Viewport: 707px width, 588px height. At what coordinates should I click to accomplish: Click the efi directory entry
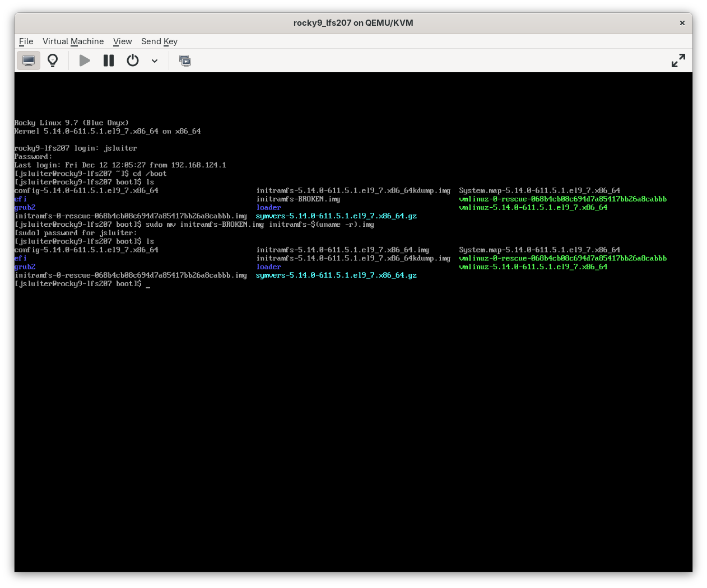point(20,199)
